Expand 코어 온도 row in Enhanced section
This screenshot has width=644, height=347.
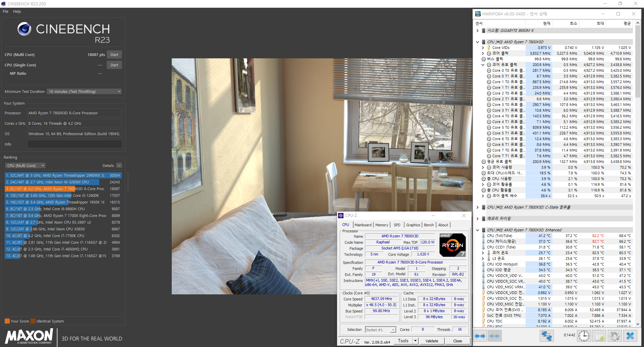click(483, 253)
